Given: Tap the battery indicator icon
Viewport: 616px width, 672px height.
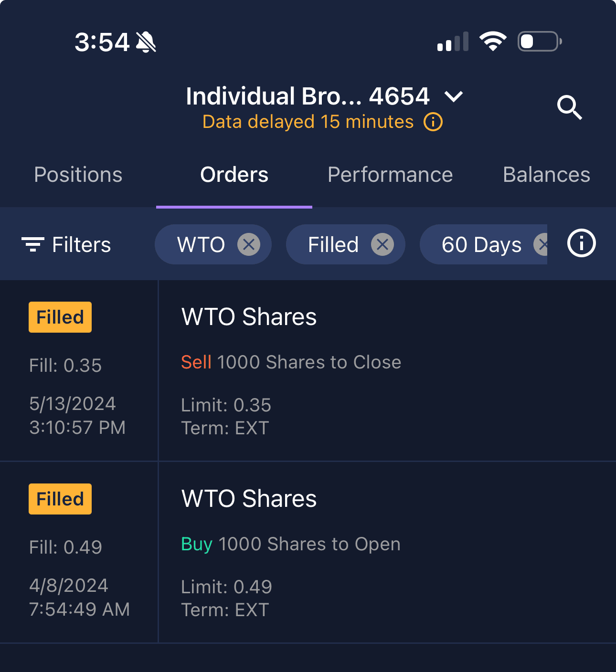Looking at the screenshot, I should [x=539, y=42].
